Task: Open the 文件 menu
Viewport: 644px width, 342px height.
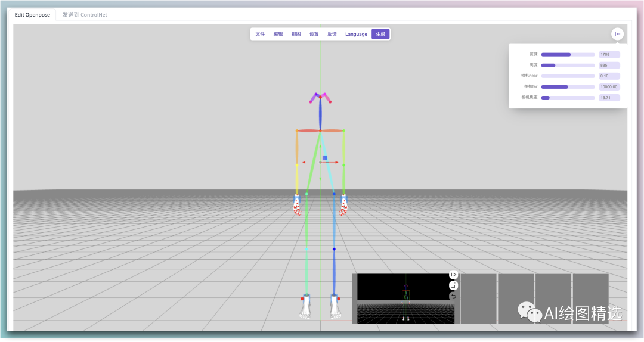Action: click(260, 34)
